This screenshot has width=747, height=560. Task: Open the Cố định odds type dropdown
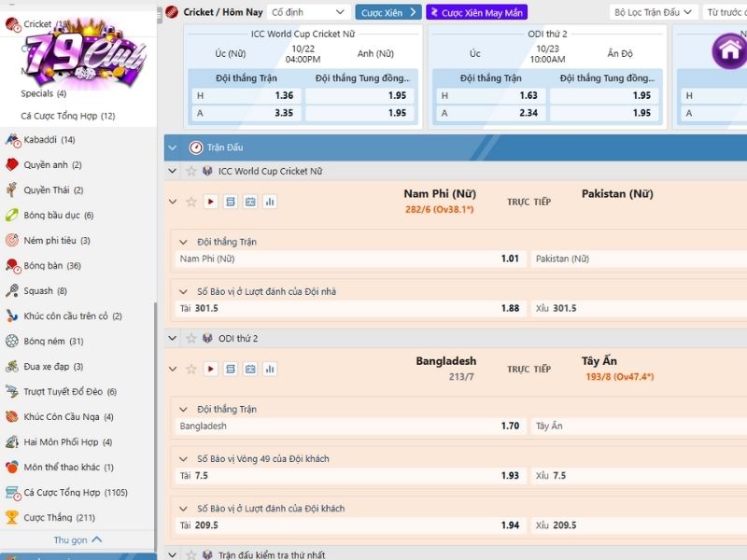click(x=307, y=12)
